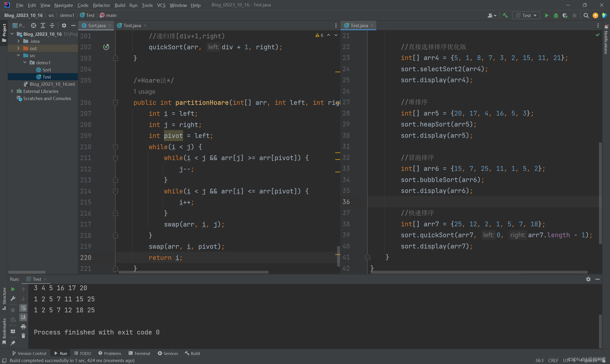This screenshot has width=610, height=364.
Task: Toggle the Bookmarks tool window
Action: click(4, 331)
